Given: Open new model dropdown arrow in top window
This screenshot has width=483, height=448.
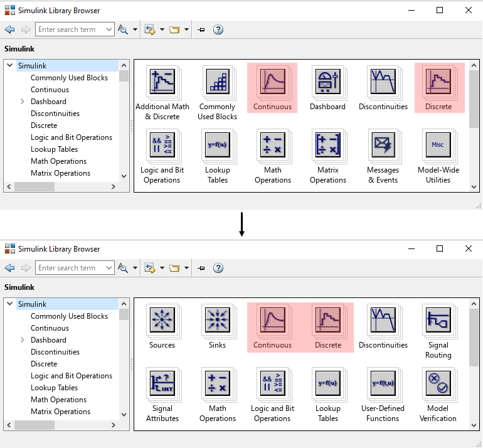Looking at the screenshot, I should tap(162, 29).
